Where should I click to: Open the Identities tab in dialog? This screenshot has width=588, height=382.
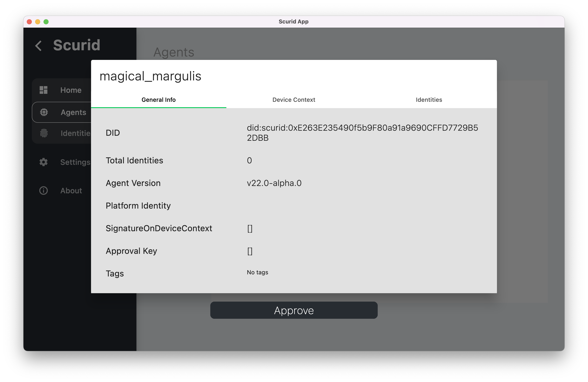[429, 100]
